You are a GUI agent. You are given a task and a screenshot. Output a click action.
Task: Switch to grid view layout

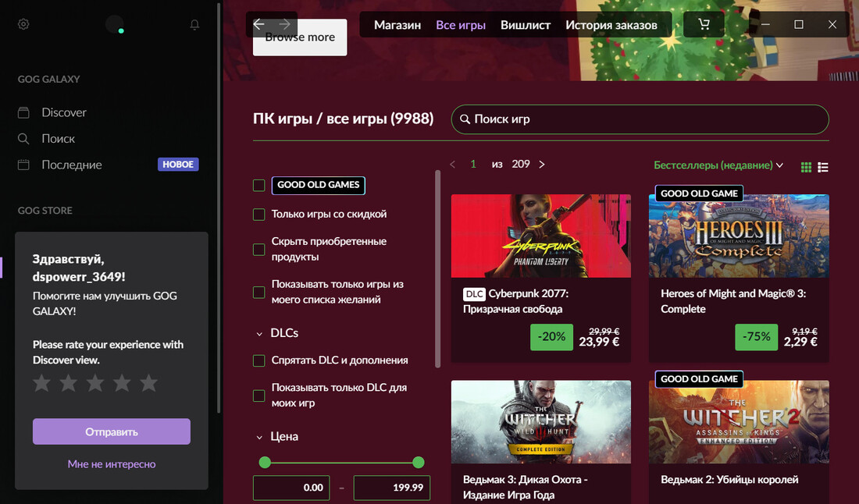click(x=806, y=167)
